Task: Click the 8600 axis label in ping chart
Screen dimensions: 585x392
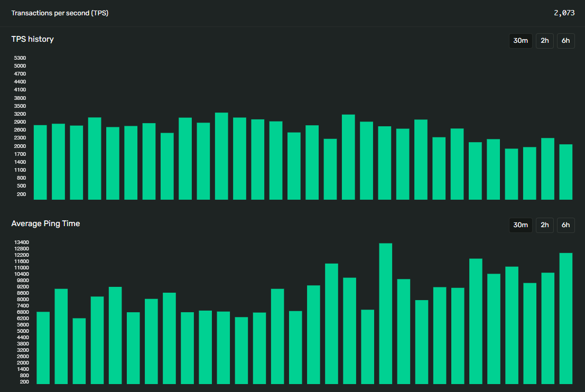Action: (x=23, y=293)
